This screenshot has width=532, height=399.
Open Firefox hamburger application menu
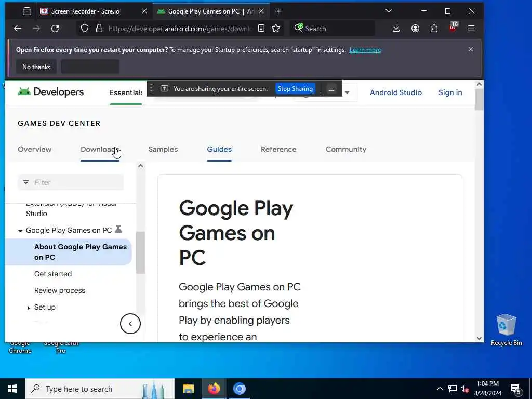(x=471, y=29)
